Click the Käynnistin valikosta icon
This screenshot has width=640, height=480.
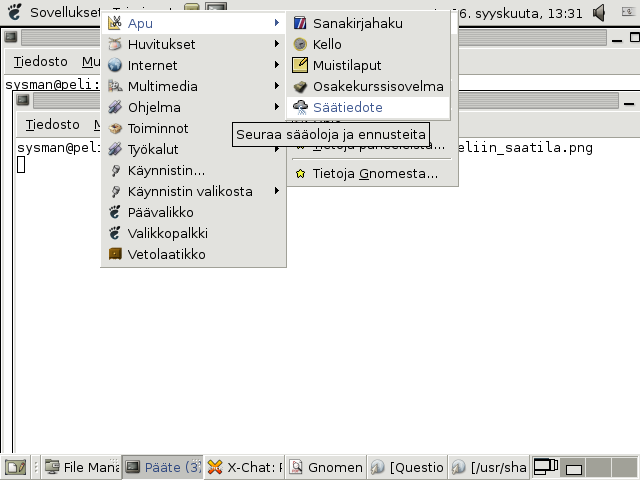click(x=115, y=191)
